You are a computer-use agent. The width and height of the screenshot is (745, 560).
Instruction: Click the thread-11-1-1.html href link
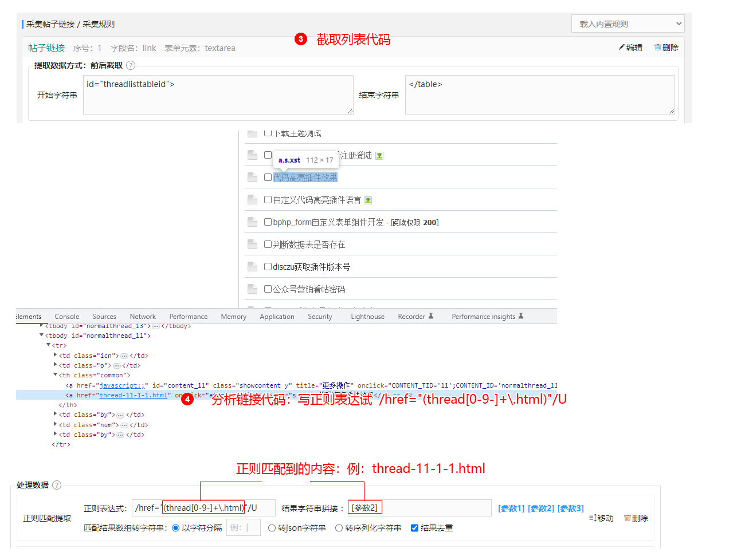(x=134, y=395)
